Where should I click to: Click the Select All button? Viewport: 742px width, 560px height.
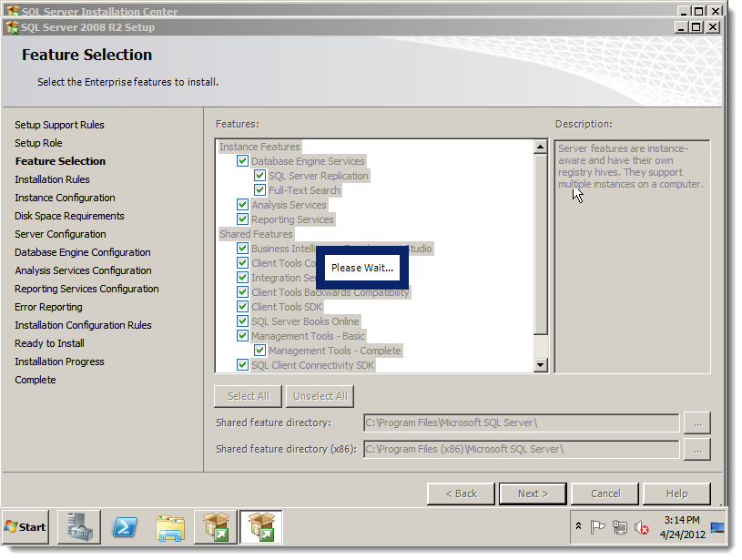click(x=248, y=396)
